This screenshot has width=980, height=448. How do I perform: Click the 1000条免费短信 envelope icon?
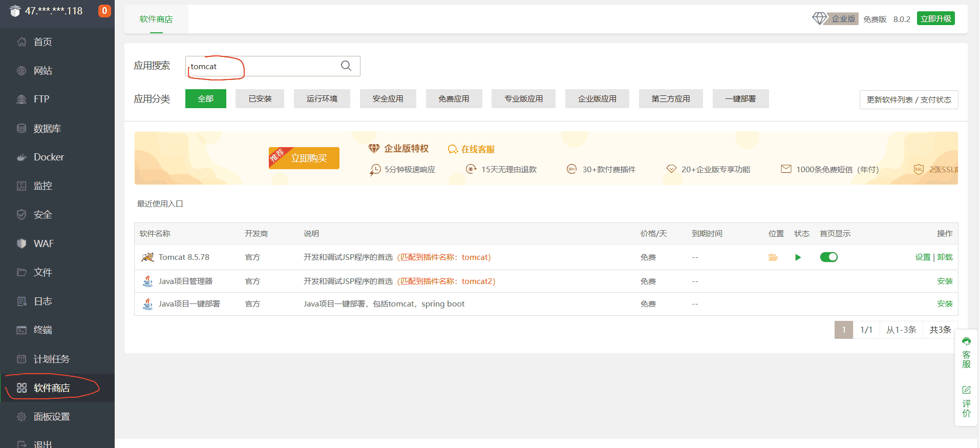point(786,169)
